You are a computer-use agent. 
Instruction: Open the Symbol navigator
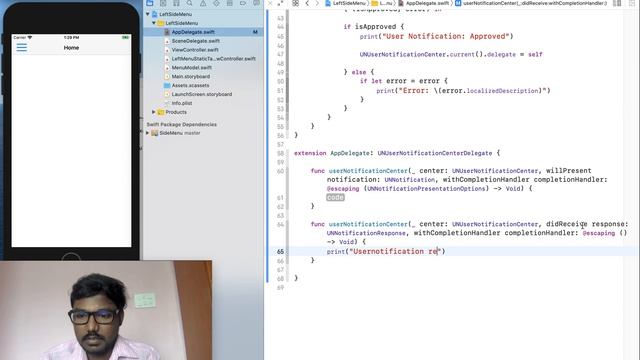click(176, 3)
